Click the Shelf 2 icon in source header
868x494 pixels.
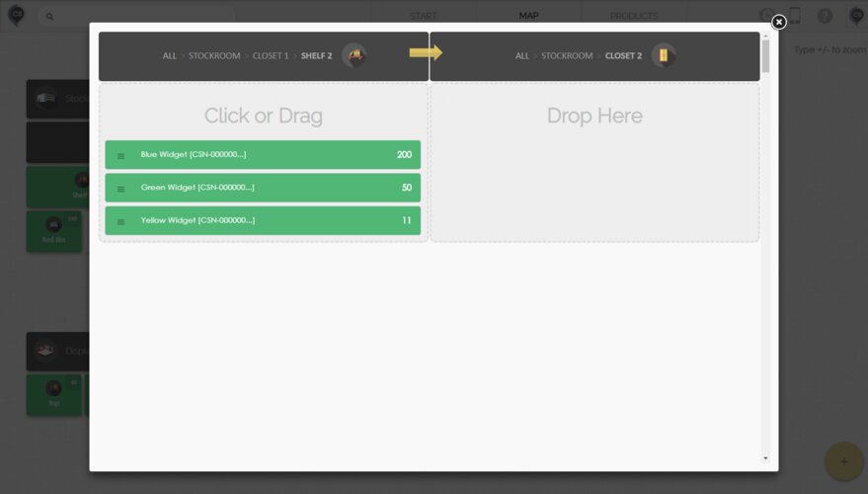click(354, 56)
